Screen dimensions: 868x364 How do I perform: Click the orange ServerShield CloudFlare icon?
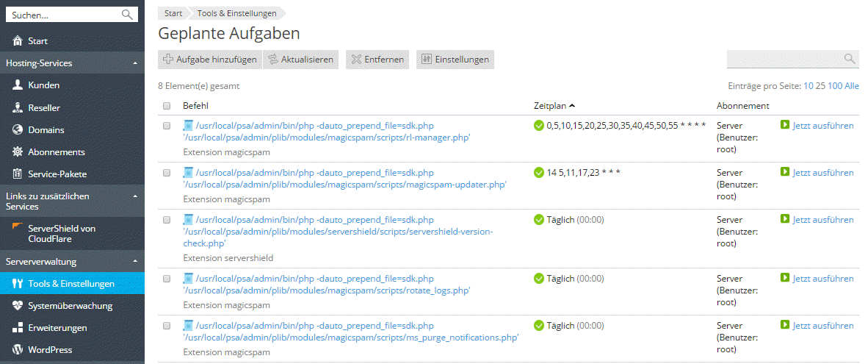(18, 227)
